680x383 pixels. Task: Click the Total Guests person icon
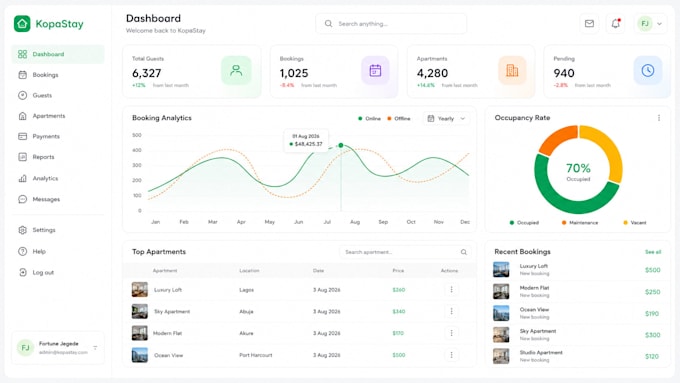pos(236,70)
